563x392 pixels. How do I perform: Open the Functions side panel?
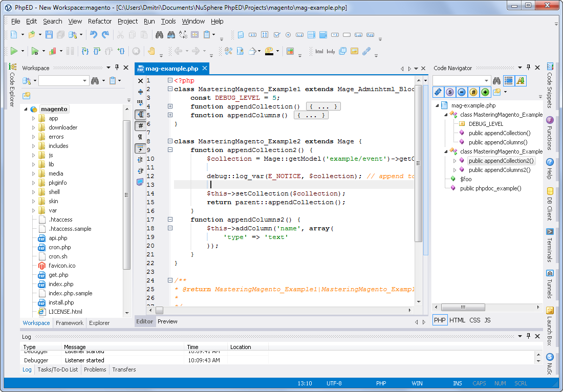coord(550,133)
